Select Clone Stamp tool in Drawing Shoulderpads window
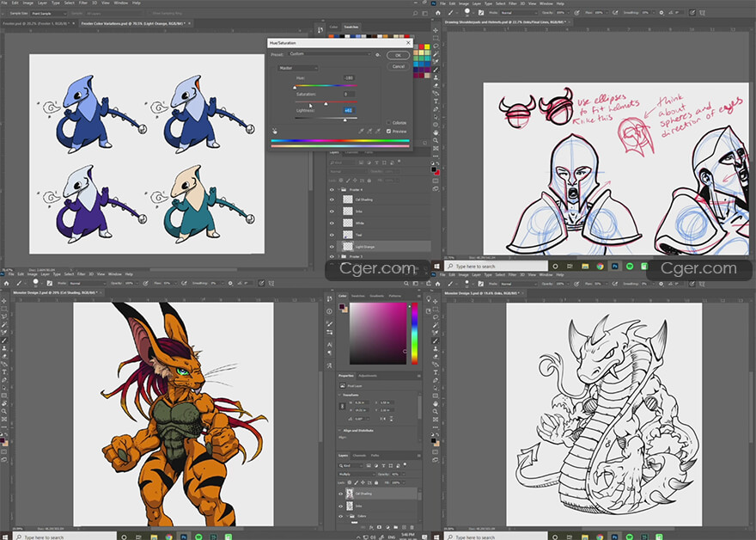This screenshot has height=540, width=756. click(436, 77)
